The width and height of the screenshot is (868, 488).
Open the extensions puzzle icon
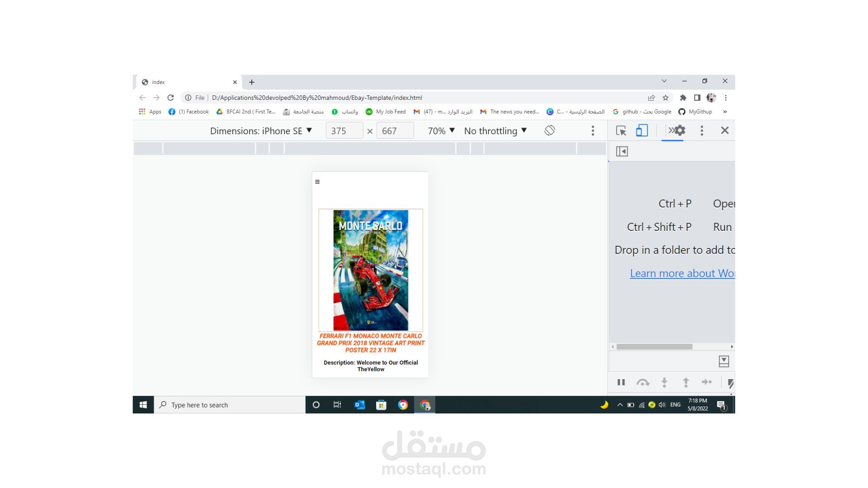coord(683,98)
